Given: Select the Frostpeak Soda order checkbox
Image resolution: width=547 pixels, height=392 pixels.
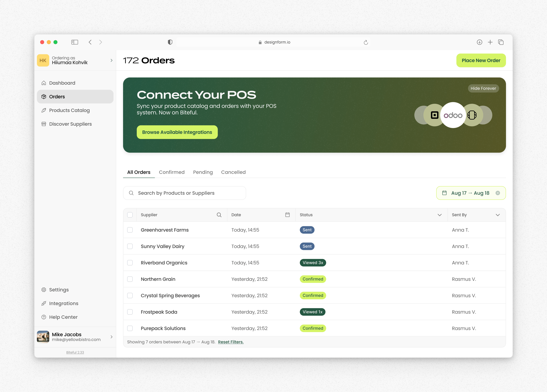Looking at the screenshot, I should point(130,312).
